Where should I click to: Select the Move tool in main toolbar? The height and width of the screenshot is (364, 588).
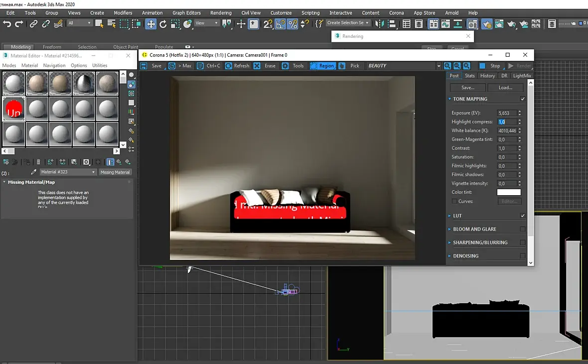[150, 23]
